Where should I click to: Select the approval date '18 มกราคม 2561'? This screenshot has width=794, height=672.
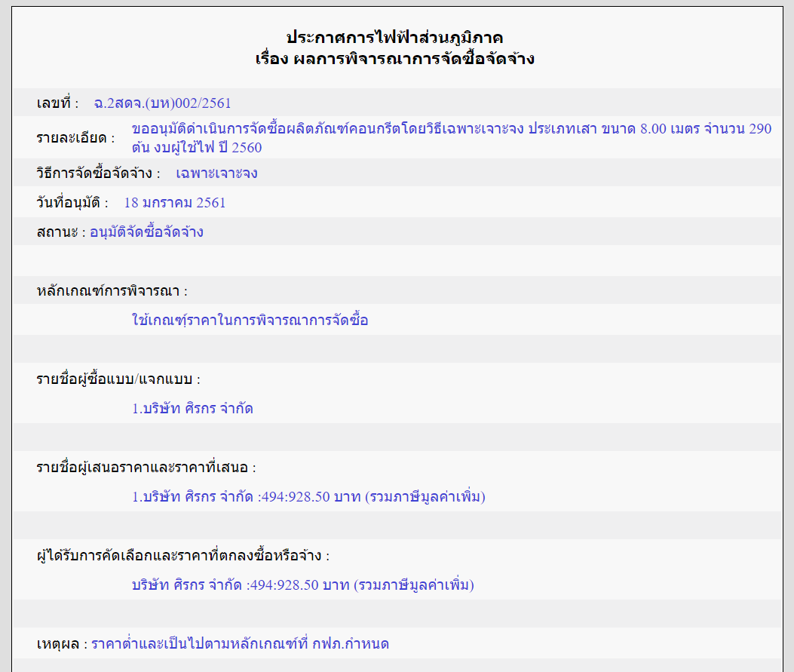175,203
